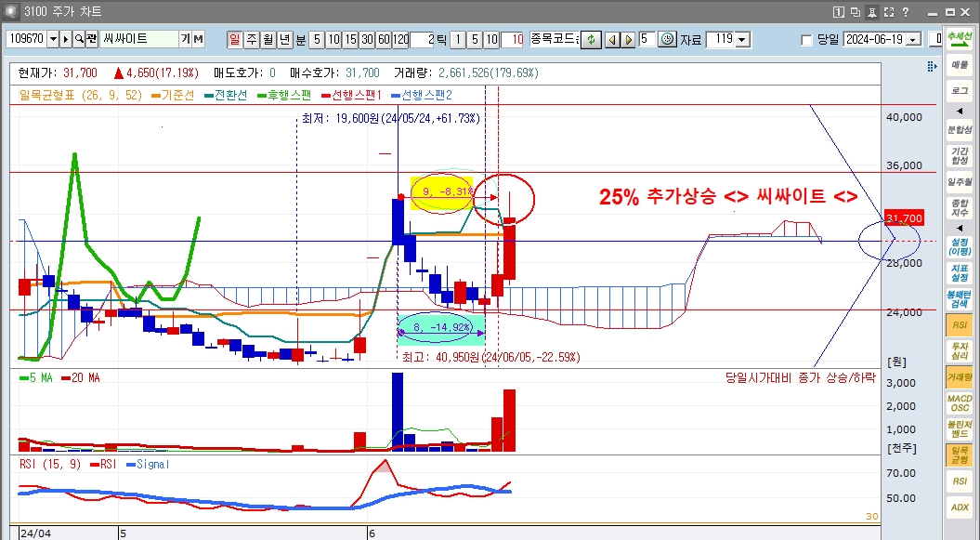This screenshot has width=980, height=540.
Task: Click the red 31,700 current price label
Action: [904, 218]
